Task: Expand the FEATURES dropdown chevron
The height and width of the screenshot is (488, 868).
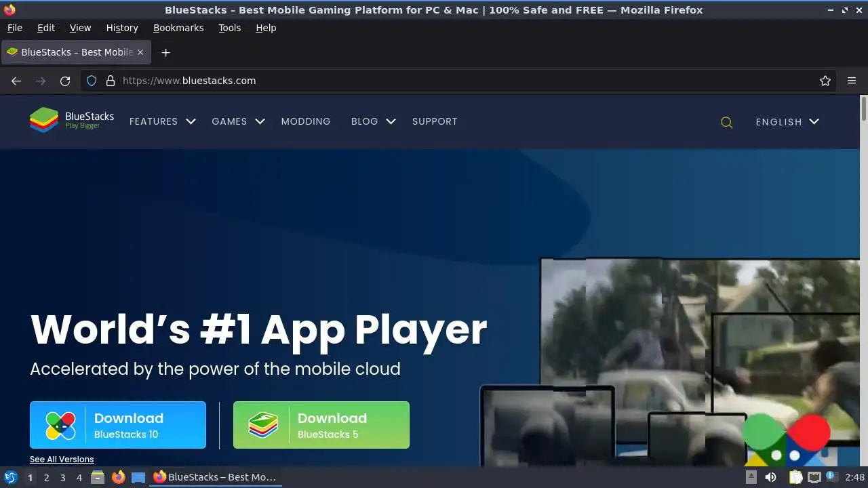Action: (x=191, y=121)
